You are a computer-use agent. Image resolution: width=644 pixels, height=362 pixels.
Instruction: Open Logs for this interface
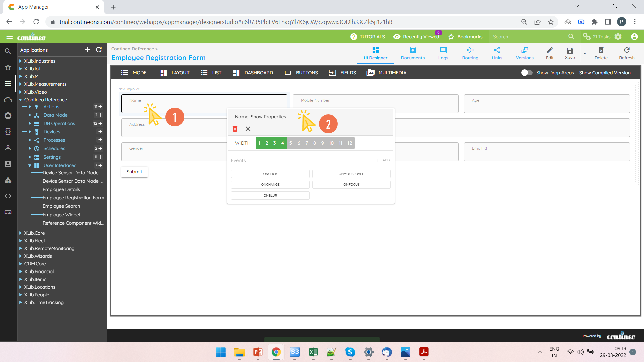[x=443, y=53]
